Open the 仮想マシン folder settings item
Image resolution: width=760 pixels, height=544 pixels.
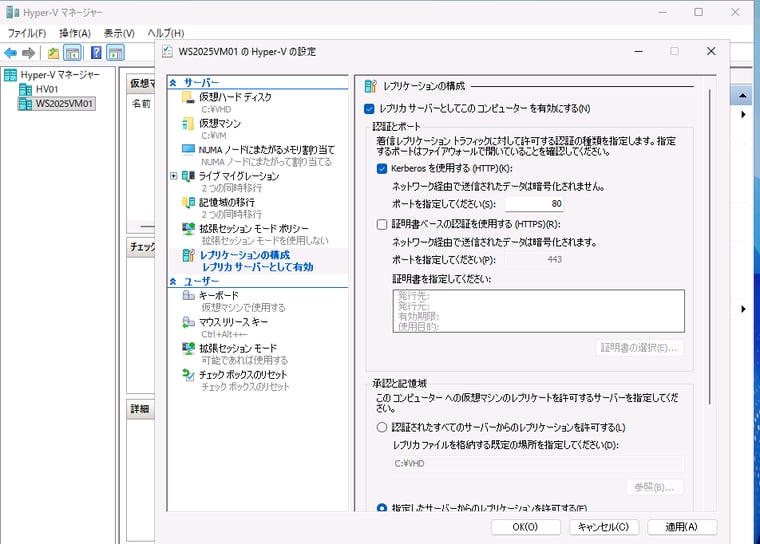(x=221, y=123)
